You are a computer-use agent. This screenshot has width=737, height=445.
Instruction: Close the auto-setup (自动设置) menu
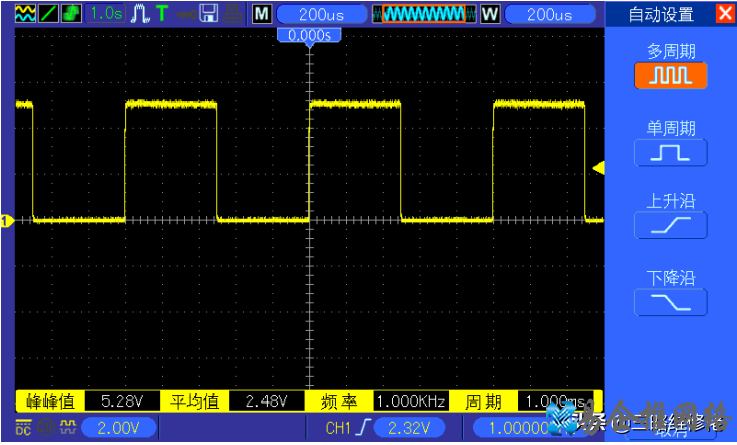coord(724,13)
